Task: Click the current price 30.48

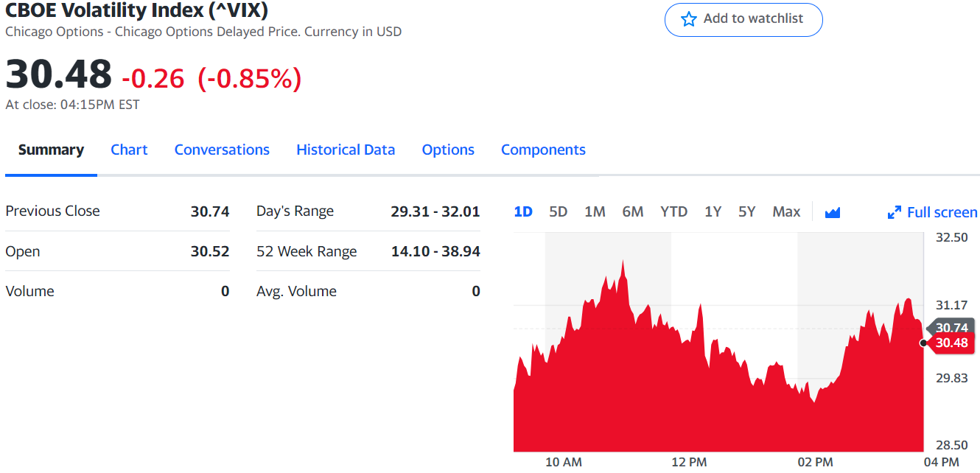Action: 59,74
